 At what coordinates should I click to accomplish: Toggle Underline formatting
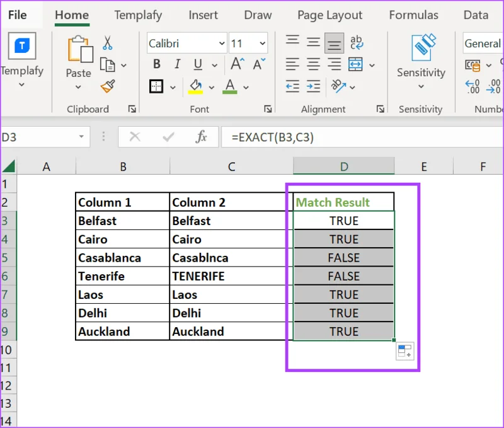click(198, 64)
